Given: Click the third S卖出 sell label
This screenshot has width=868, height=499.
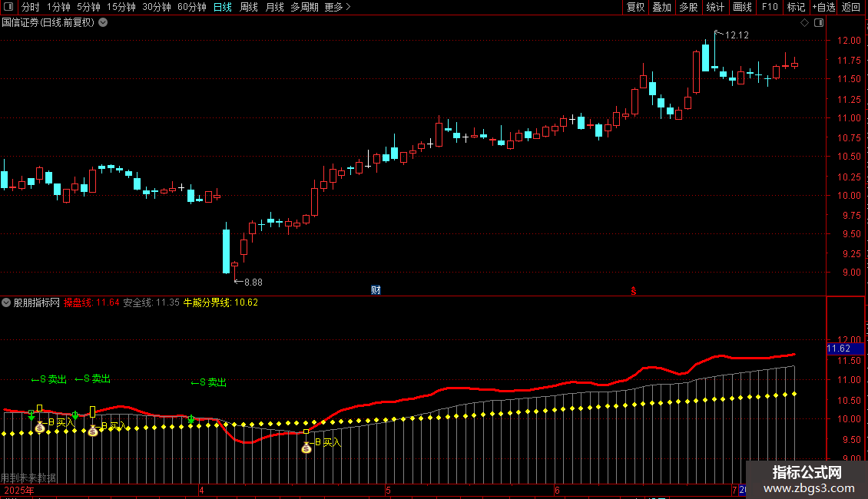Looking at the screenshot, I should click(x=209, y=382).
